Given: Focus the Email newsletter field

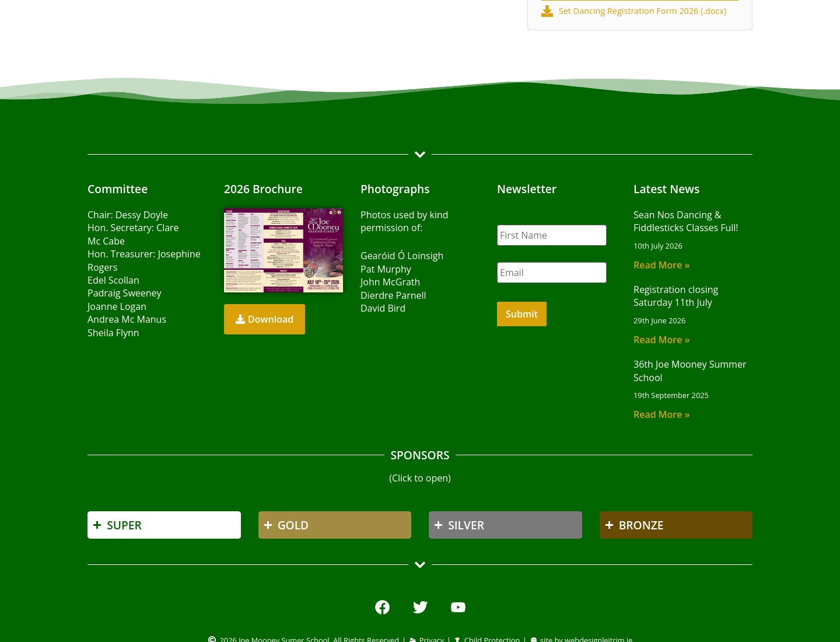Looking at the screenshot, I should tap(552, 273).
